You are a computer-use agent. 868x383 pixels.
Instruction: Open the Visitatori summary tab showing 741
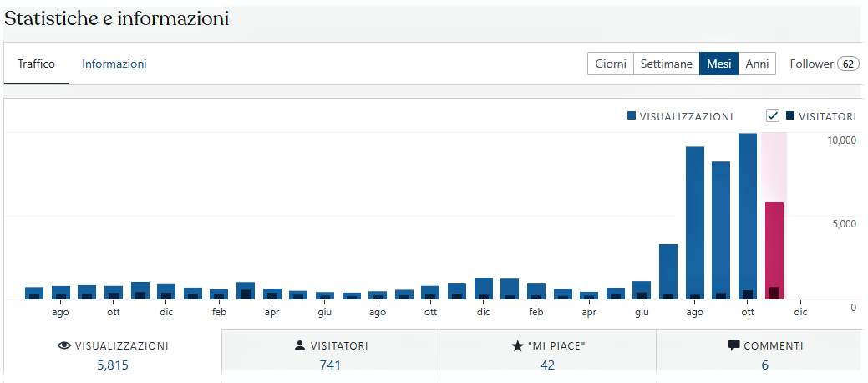pos(330,355)
